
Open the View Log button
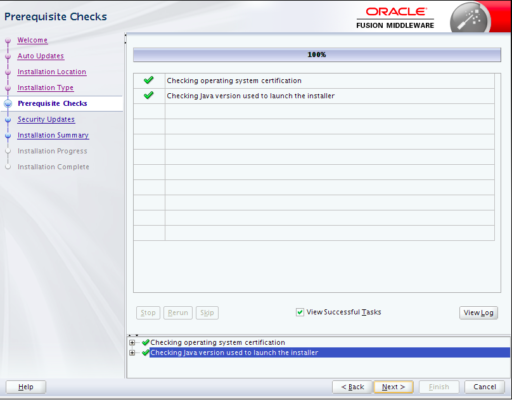(x=478, y=313)
